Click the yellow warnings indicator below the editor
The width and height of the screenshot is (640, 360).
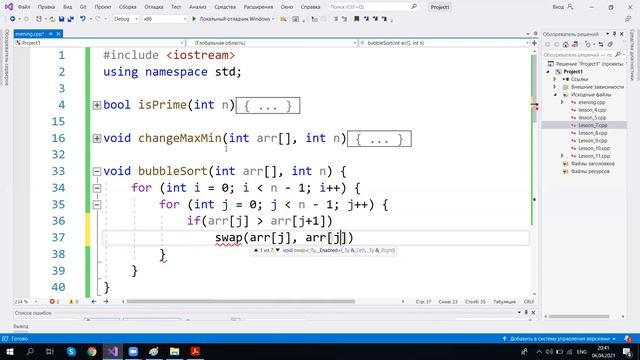coord(73,302)
